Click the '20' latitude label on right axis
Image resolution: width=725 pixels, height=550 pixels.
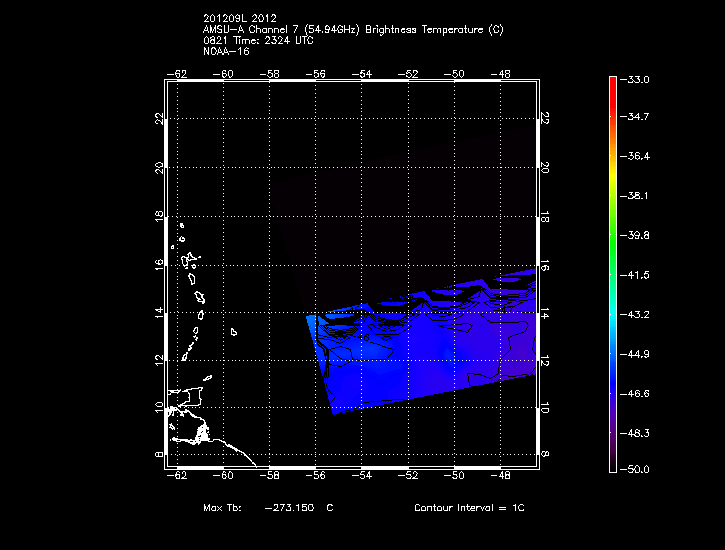(x=545, y=168)
